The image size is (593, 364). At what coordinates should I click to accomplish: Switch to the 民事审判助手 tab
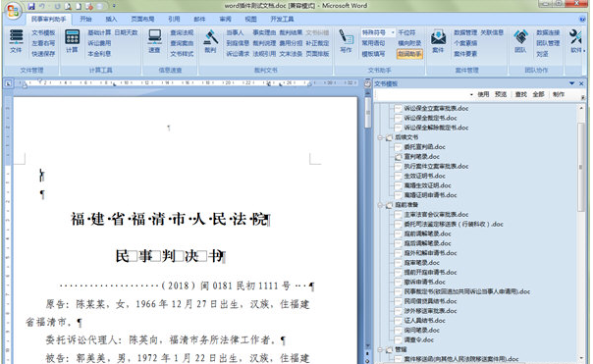coord(48,19)
